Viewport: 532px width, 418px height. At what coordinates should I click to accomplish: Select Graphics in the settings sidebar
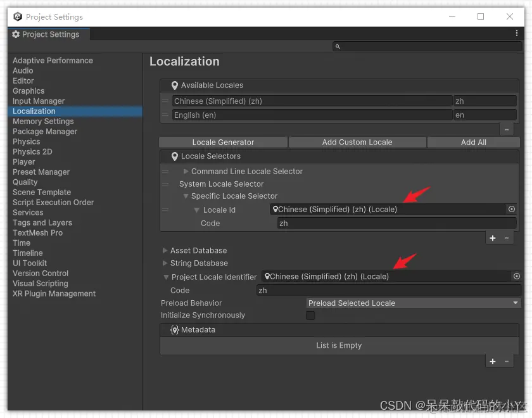pyautogui.click(x=28, y=91)
